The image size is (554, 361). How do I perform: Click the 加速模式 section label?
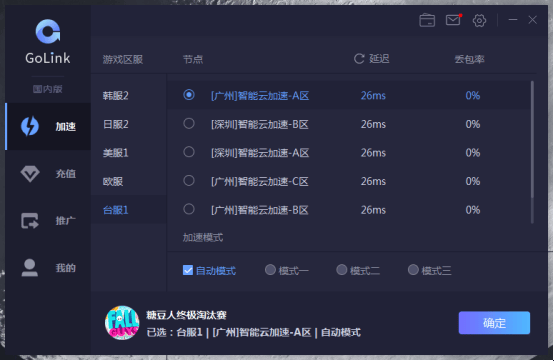[203, 237]
